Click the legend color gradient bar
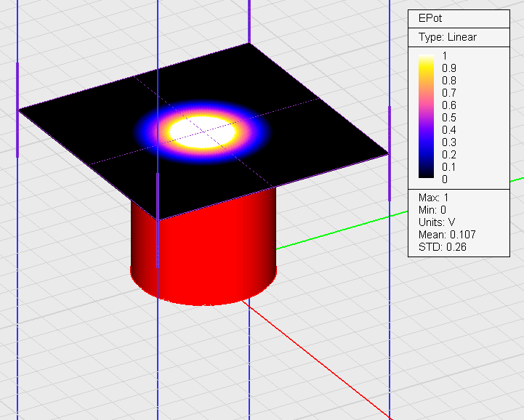This screenshot has width=524, height=420. 427,117
